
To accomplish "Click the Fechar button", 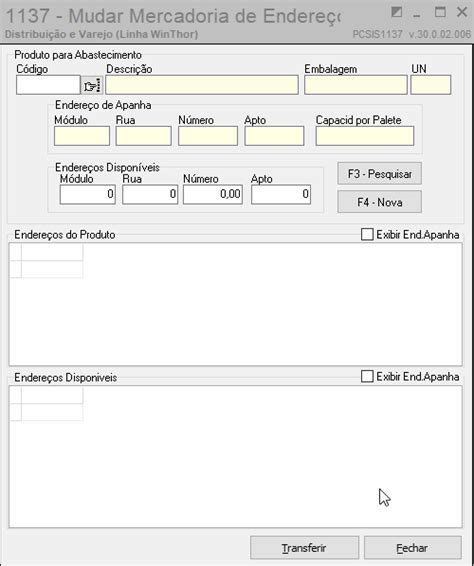I will coord(412,548).
